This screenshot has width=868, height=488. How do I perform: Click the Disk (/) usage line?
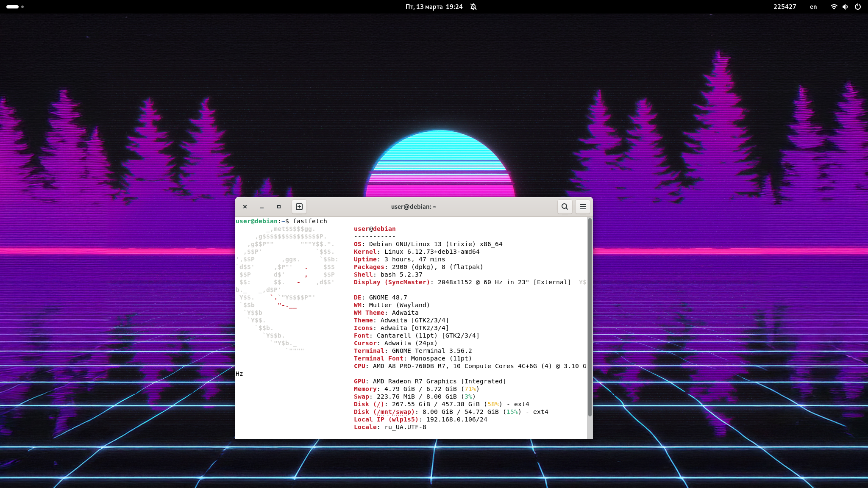[441, 404]
